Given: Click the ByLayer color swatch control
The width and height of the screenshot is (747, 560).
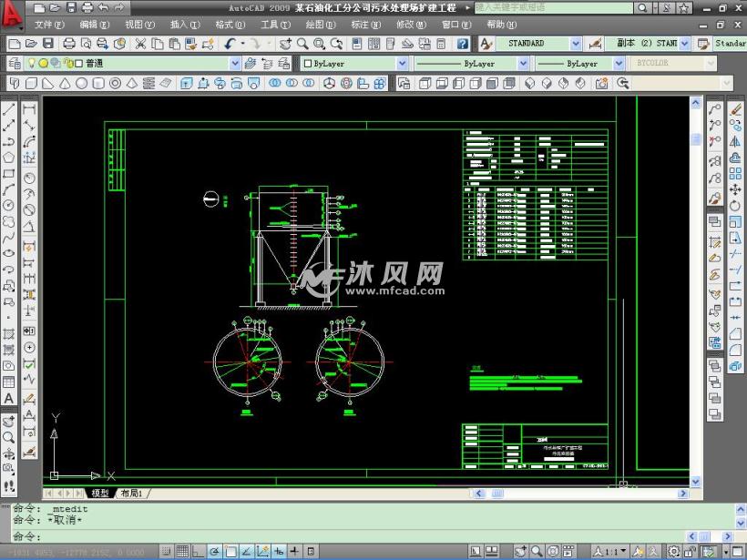Looking at the screenshot, I should coord(310,63).
